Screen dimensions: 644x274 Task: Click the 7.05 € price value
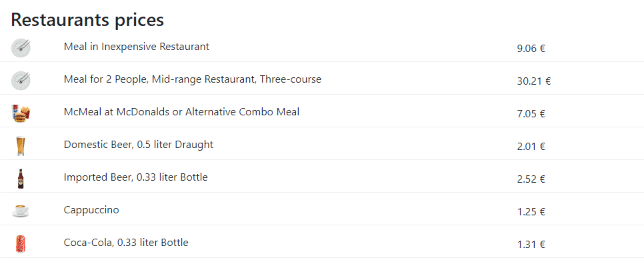[x=531, y=114]
